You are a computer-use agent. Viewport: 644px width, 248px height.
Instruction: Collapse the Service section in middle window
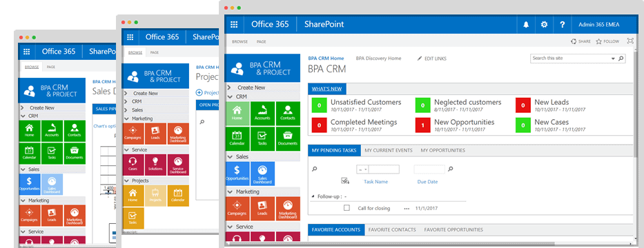[x=126, y=150]
